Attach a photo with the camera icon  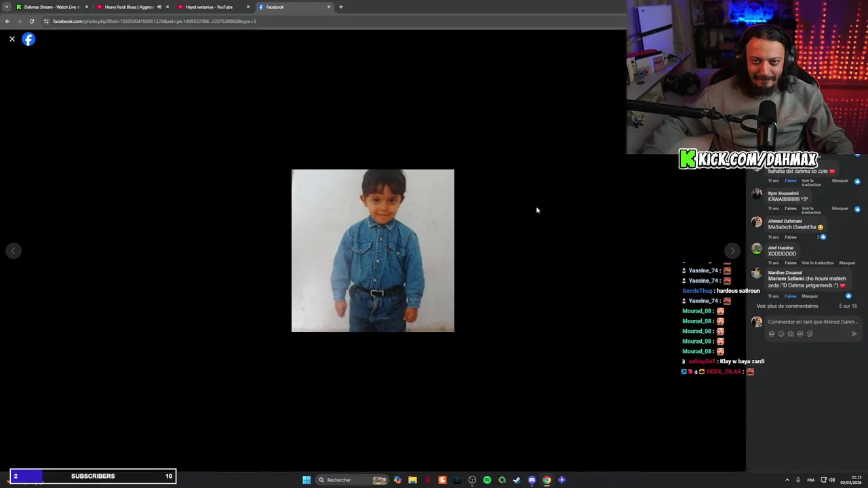791,333
